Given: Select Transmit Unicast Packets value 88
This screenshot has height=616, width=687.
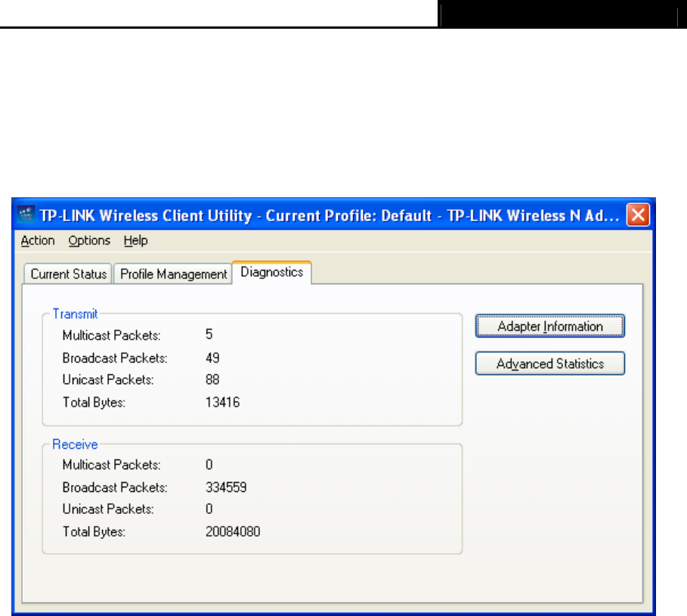Looking at the screenshot, I should [212, 379].
